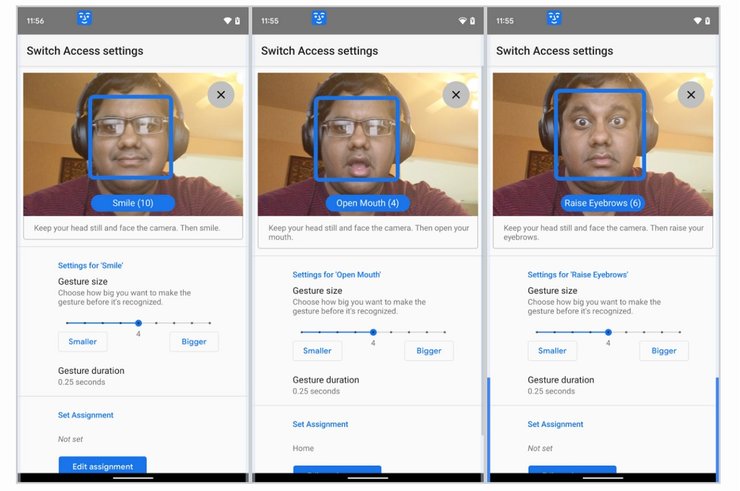Viewport: 740px width, 491px height.
Task: Open Gesture duration setting for Open Mouth
Action: click(x=325, y=385)
